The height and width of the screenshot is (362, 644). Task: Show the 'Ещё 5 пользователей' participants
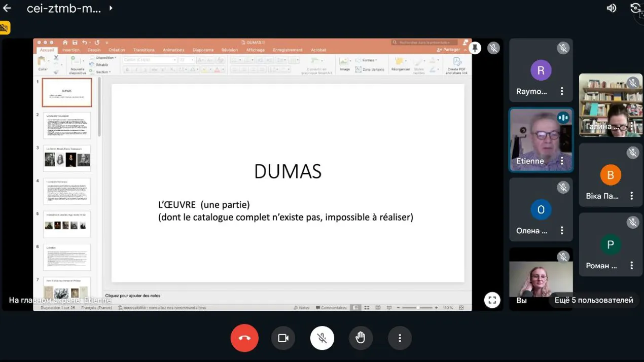(x=594, y=300)
